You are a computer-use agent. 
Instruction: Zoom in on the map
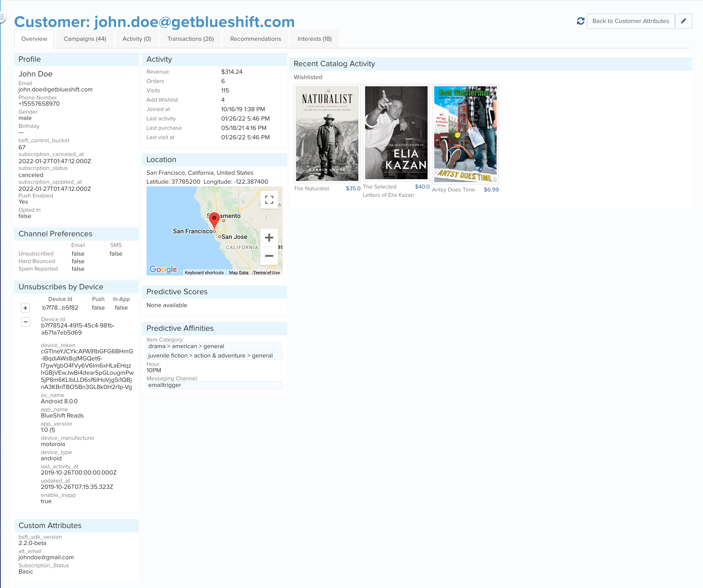(269, 238)
